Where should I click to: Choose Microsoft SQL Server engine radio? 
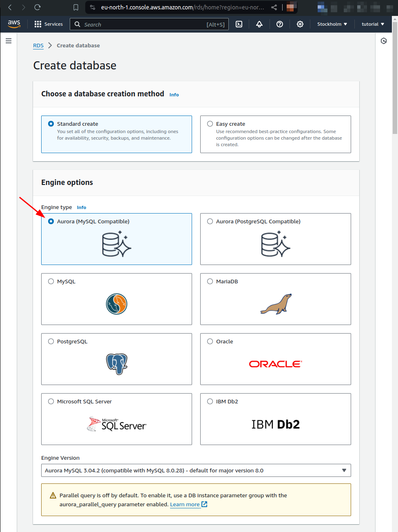[51, 401]
